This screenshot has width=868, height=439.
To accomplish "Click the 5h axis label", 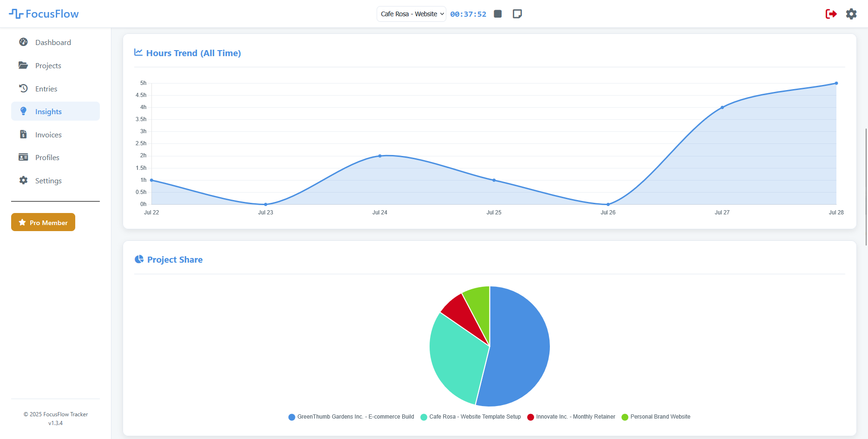I will point(143,83).
